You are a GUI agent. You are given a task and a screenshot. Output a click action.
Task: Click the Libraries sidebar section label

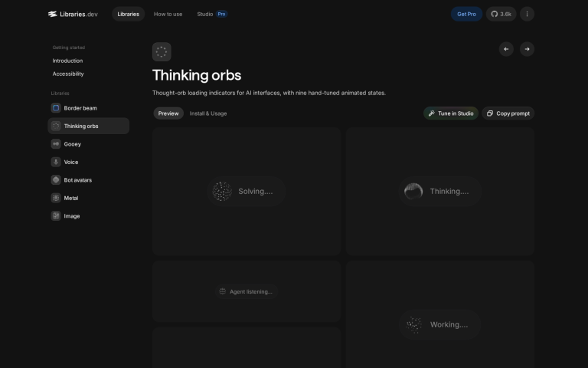(60, 94)
